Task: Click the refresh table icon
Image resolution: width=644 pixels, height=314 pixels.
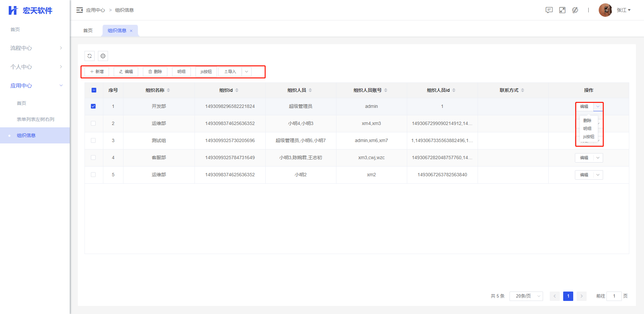Action: pyautogui.click(x=90, y=56)
